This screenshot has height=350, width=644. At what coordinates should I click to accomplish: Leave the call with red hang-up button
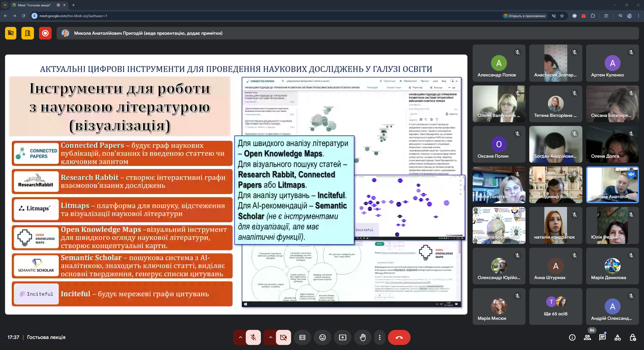[399, 337]
